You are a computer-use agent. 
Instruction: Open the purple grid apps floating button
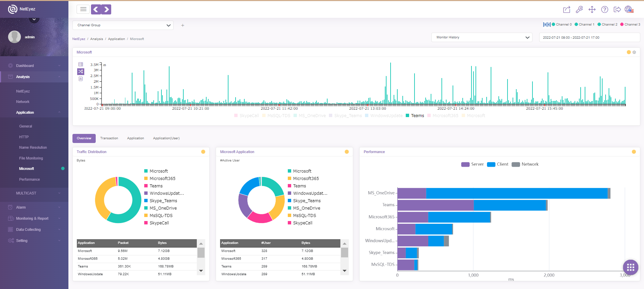[x=631, y=267]
